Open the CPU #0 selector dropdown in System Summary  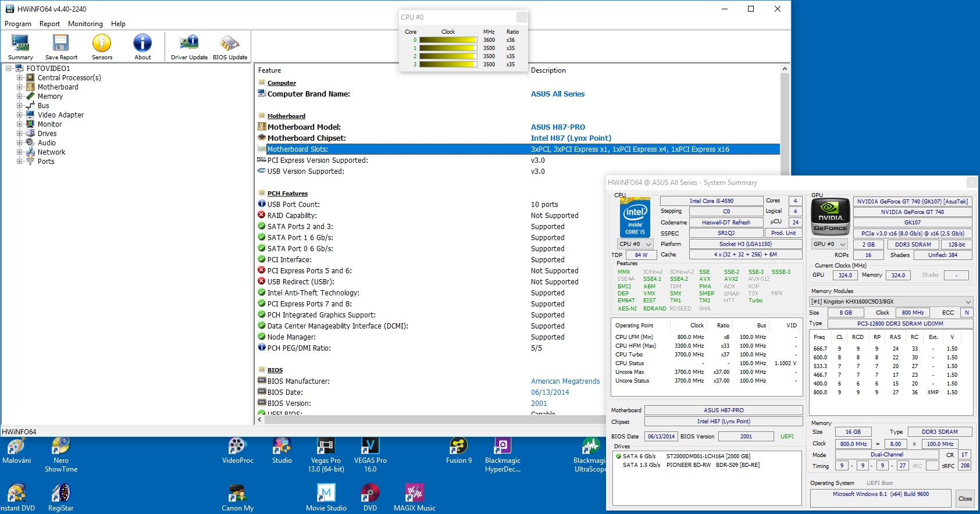[x=635, y=244]
